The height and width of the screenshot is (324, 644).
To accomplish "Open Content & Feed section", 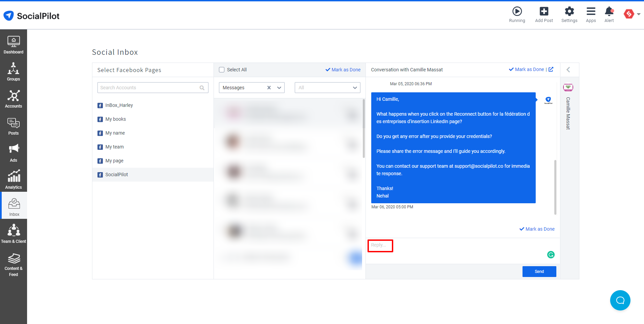I will coord(13,262).
